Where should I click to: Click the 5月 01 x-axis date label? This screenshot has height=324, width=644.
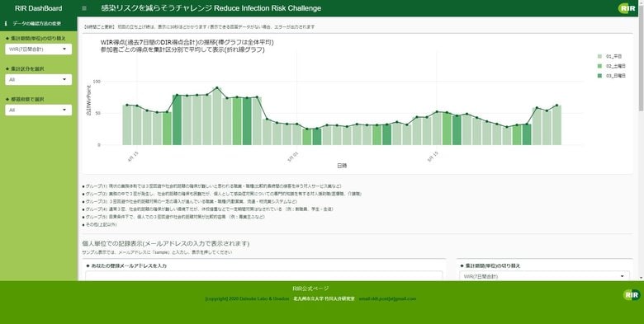[293, 157]
